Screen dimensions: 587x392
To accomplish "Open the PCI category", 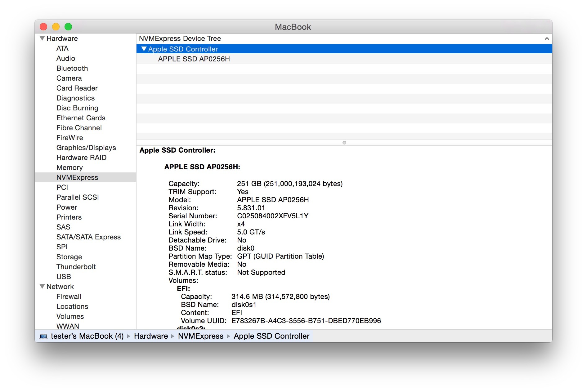I will (x=62, y=187).
